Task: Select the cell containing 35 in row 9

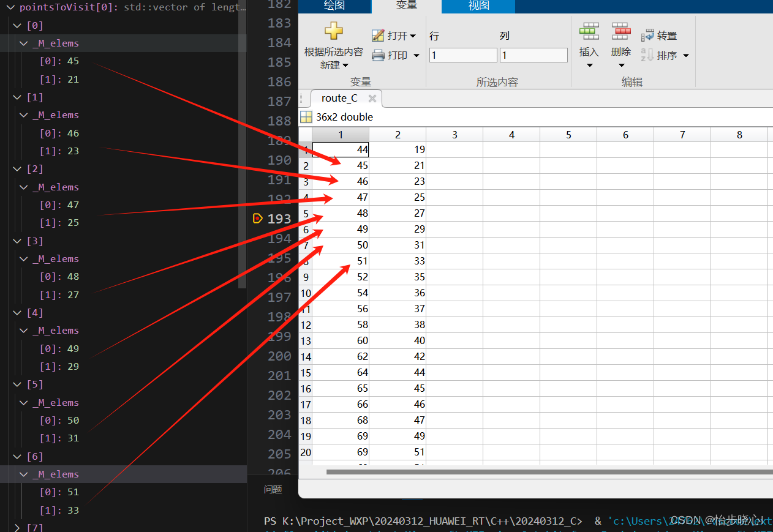Action: (398, 277)
